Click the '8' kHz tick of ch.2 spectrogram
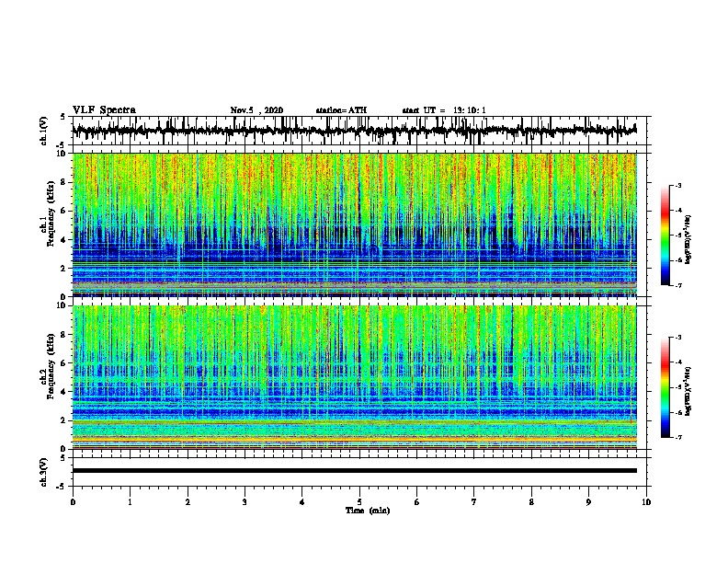This screenshot has width=728, height=563. [x=64, y=335]
